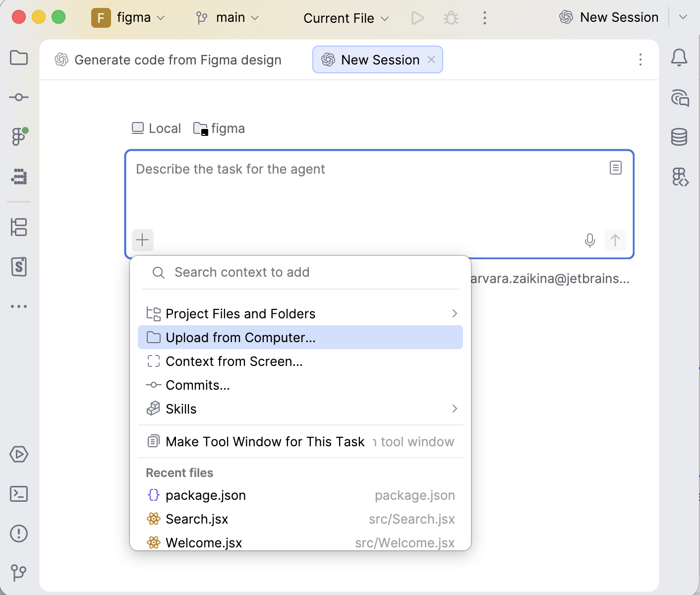
Task: Open the tab bar options ellipsis
Action: pyautogui.click(x=641, y=60)
